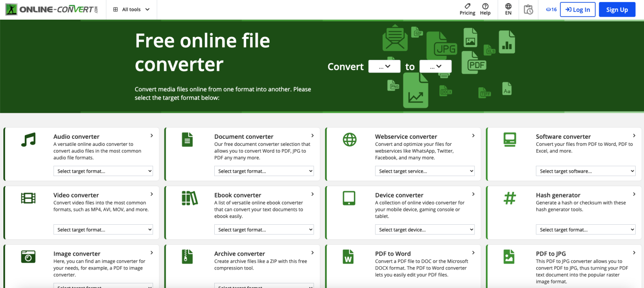Click the Device converter tablet icon
644x288 pixels.
click(349, 198)
